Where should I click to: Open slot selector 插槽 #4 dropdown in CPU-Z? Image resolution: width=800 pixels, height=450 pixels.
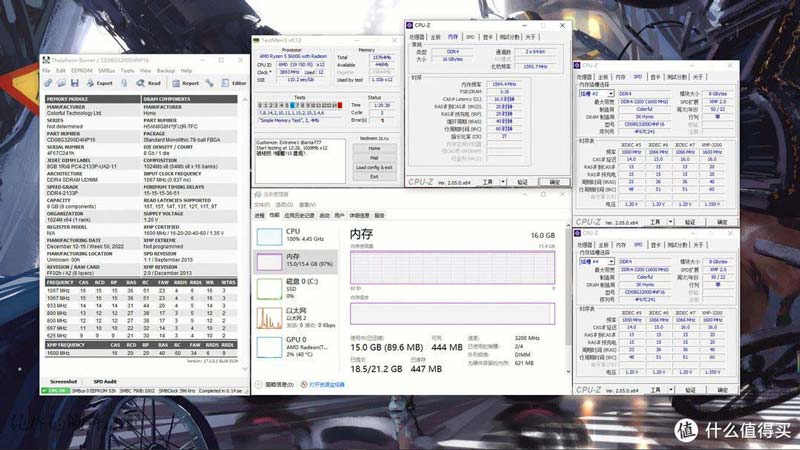click(595, 262)
